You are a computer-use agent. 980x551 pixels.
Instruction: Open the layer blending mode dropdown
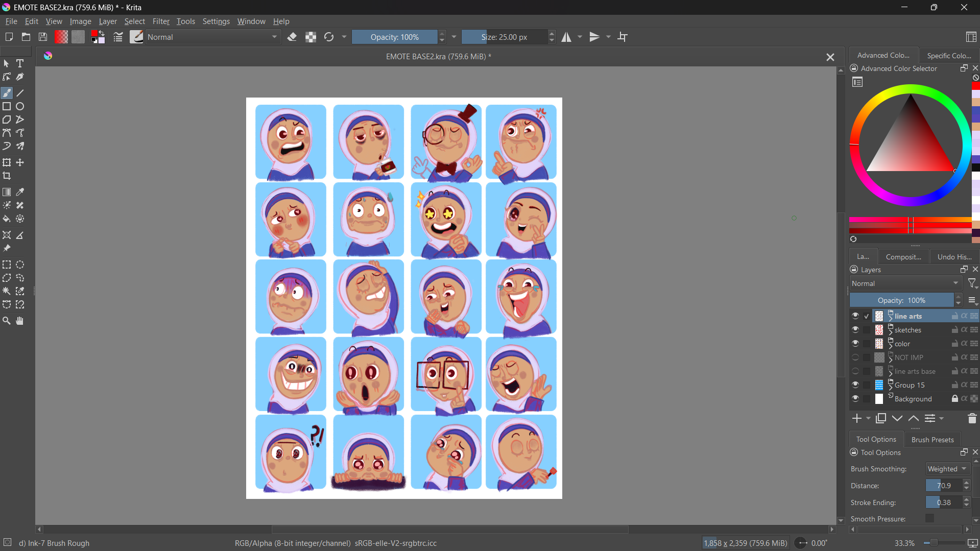905,283
